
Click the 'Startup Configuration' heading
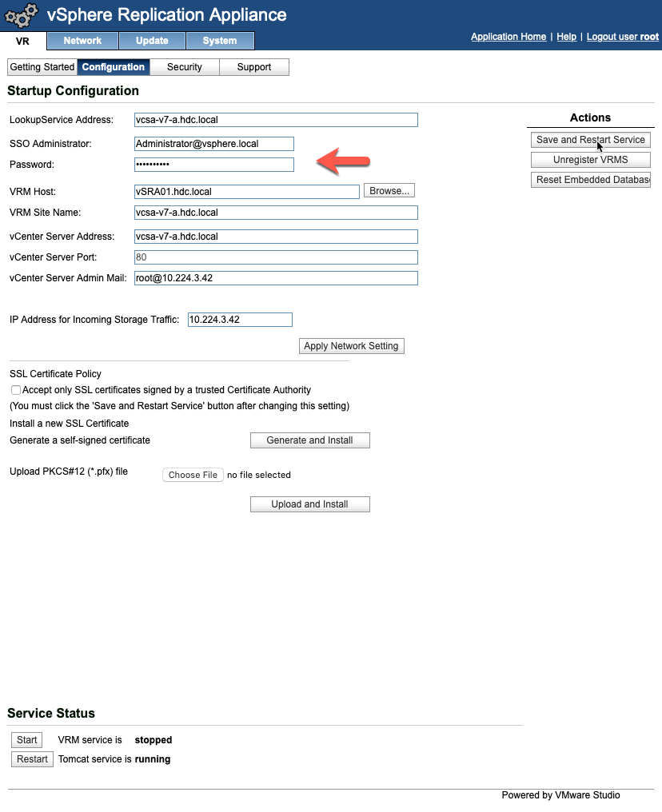73,90
